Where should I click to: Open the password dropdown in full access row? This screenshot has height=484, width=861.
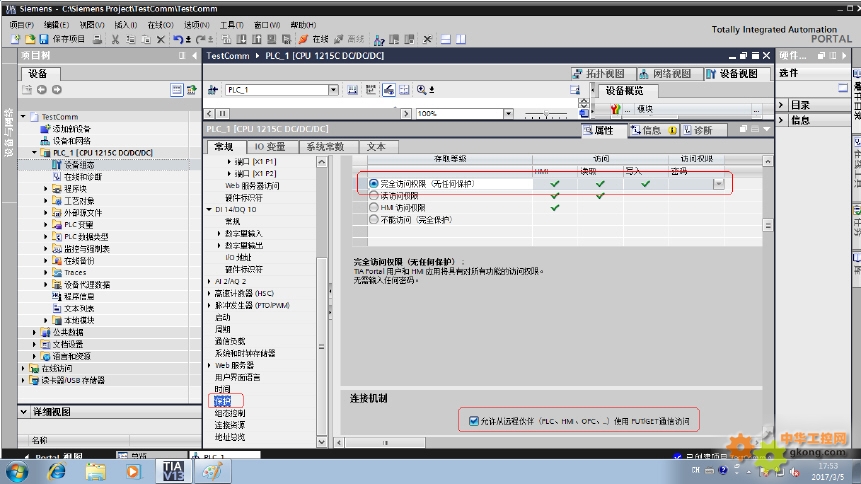click(x=718, y=184)
